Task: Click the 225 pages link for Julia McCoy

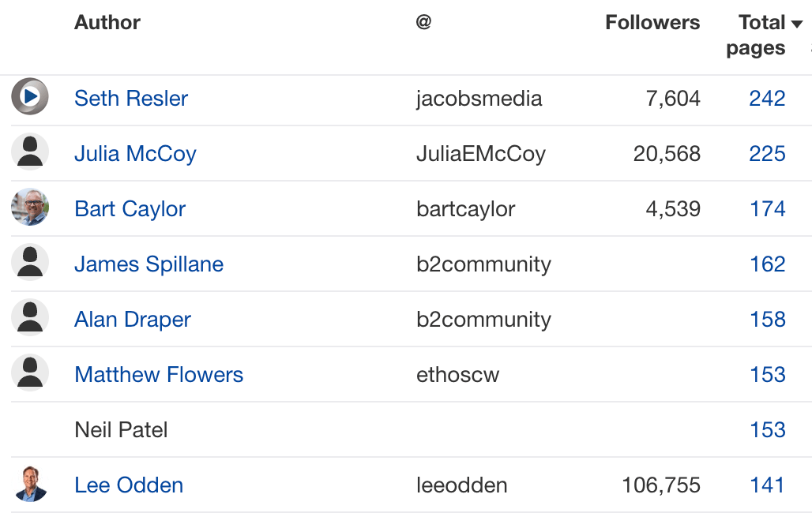Action: 767,153
